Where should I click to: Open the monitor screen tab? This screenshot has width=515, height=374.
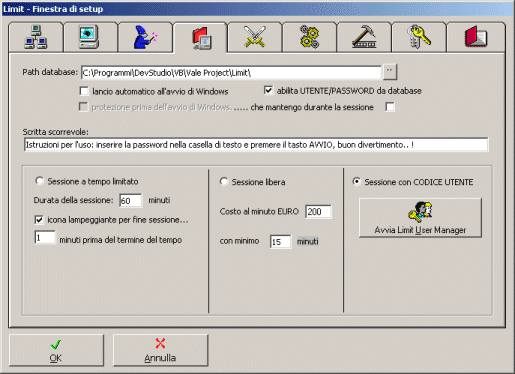[90, 37]
